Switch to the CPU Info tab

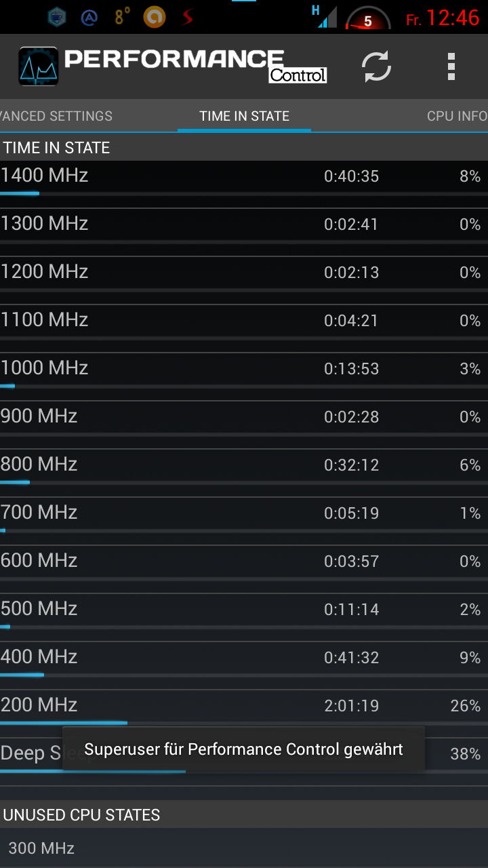(x=457, y=116)
